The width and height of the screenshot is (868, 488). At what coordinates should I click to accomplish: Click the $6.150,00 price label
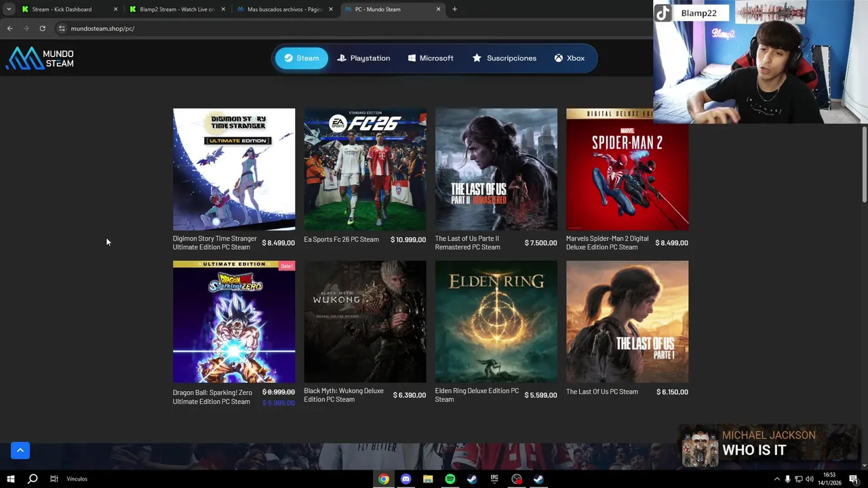(x=672, y=392)
